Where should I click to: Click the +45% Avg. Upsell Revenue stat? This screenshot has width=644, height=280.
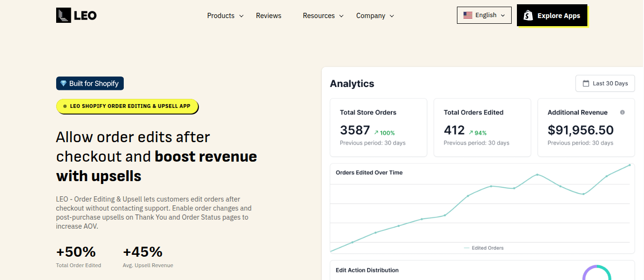148,256
